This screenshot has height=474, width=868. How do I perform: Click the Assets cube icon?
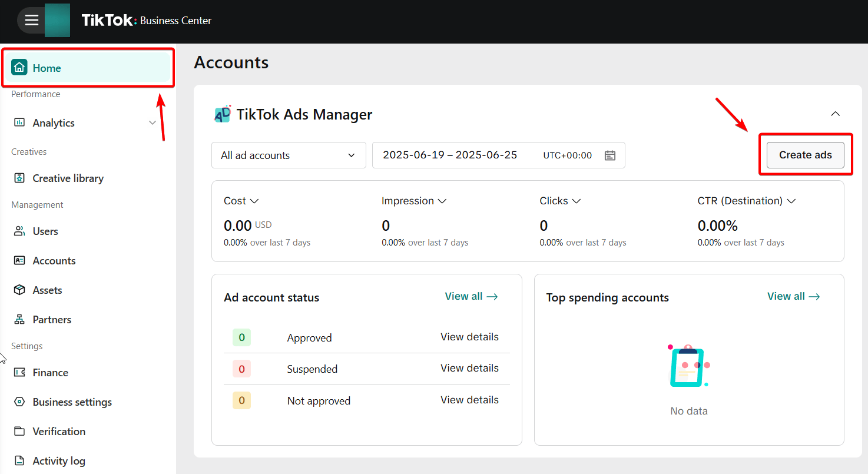pos(19,290)
